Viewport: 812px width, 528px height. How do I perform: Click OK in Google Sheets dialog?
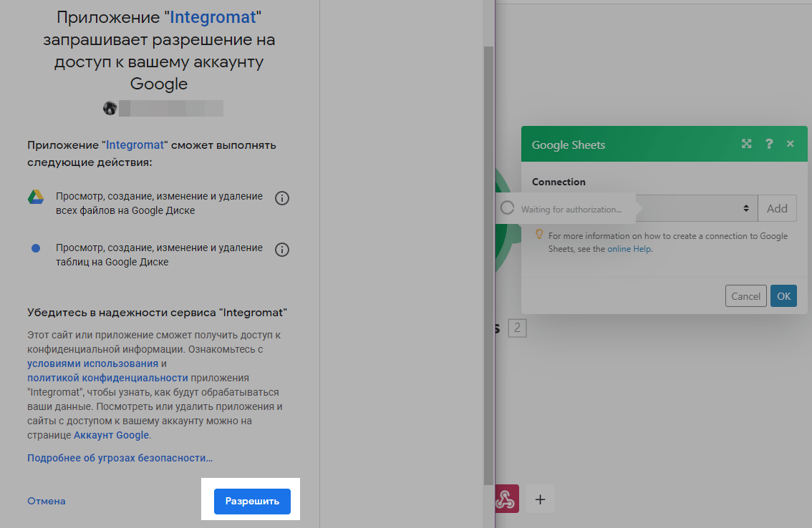tap(783, 296)
